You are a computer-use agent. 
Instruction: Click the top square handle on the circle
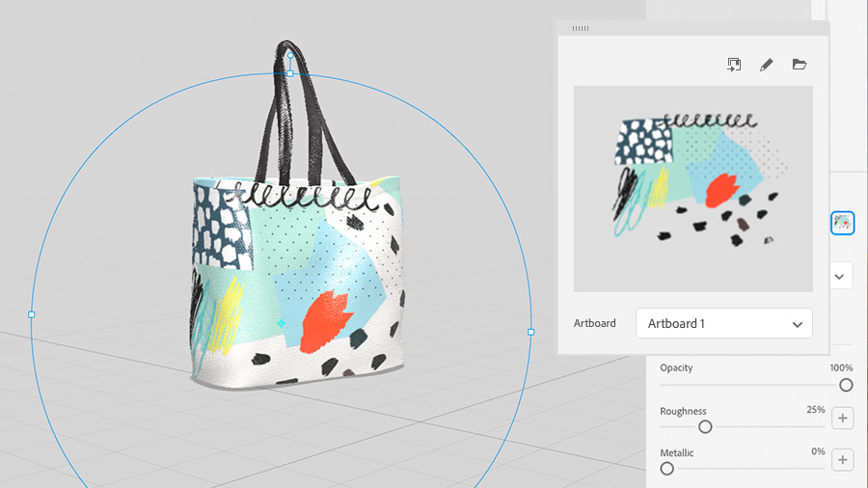pyautogui.click(x=290, y=73)
